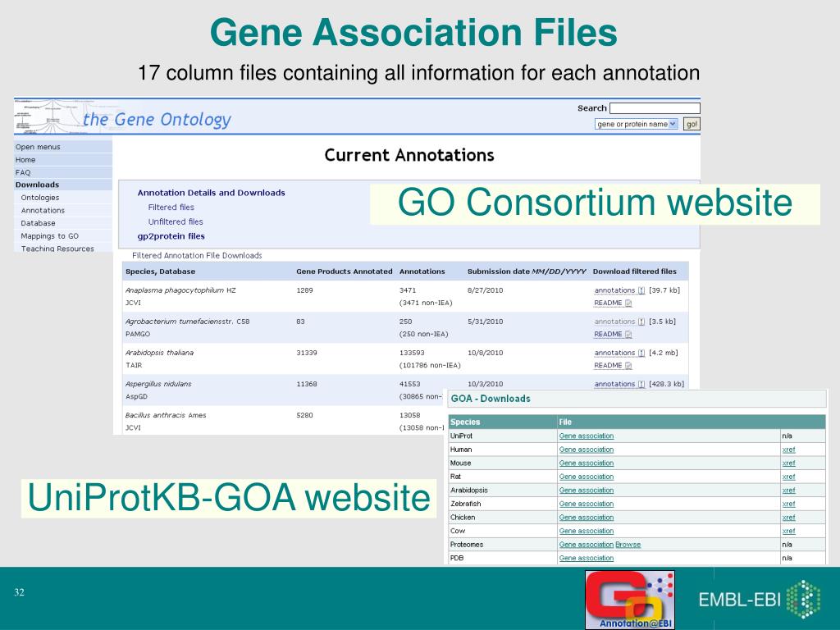Screen dimensions: 840x630
Task: Click Gene Products Annotated column header
Action: pos(345,272)
